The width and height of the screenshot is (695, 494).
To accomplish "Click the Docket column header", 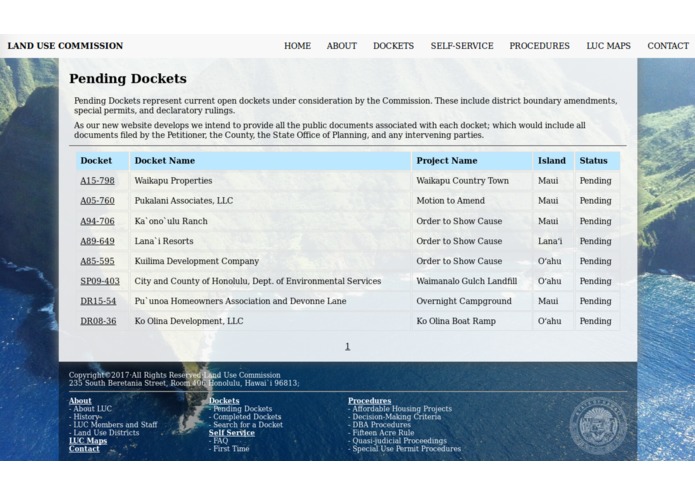I will 102,161.
